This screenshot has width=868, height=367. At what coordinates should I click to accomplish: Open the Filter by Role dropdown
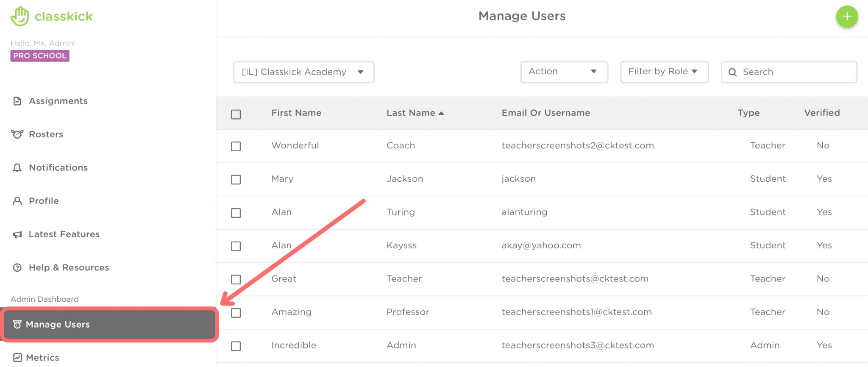(x=664, y=72)
